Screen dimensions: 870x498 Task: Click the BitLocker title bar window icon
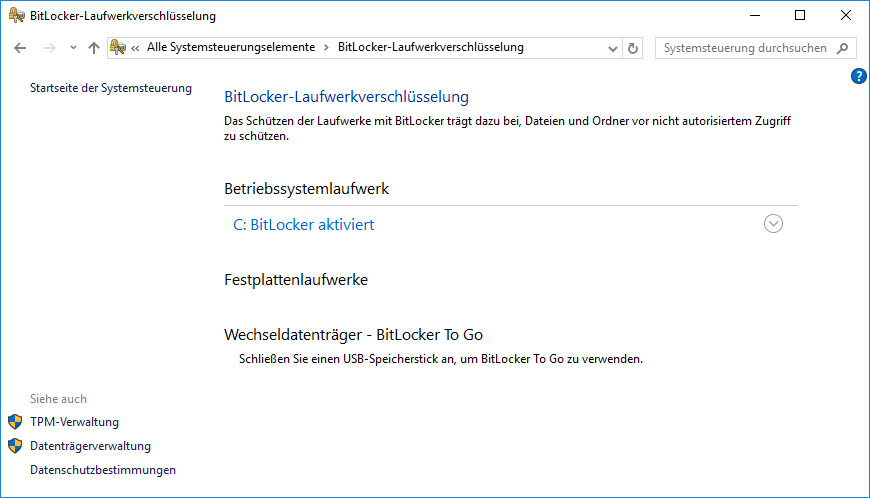tap(17, 16)
